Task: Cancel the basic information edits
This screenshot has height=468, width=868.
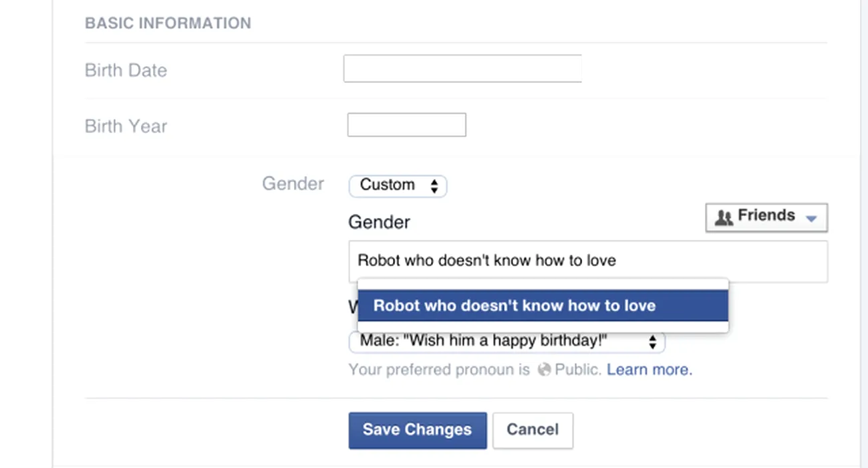Action: [533, 429]
